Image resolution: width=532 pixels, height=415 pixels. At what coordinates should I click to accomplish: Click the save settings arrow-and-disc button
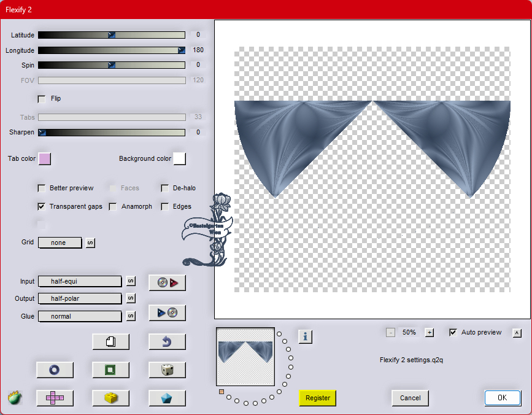tap(167, 312)
